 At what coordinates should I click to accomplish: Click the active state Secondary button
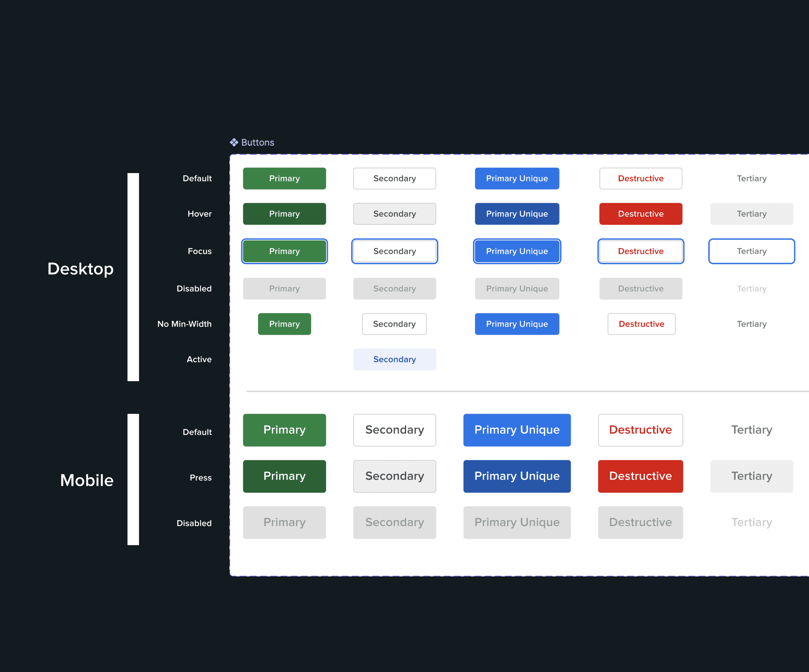394,359
